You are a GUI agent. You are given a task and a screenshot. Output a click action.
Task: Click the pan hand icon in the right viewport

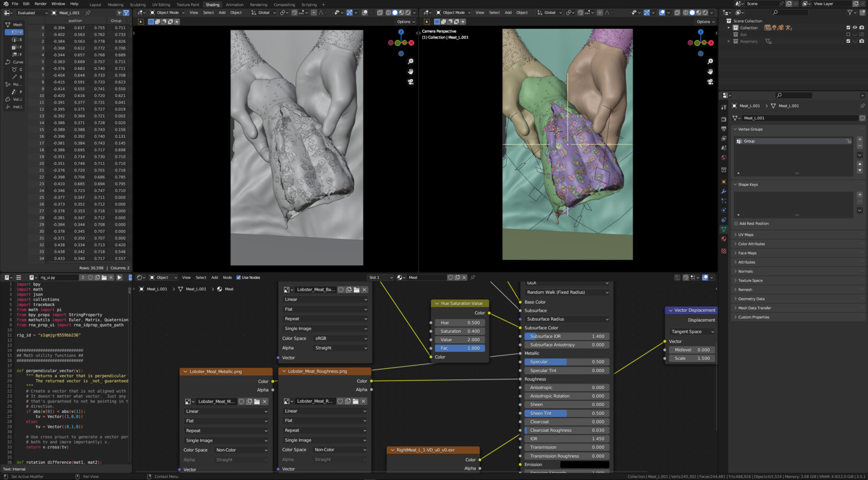coord(710,72)
